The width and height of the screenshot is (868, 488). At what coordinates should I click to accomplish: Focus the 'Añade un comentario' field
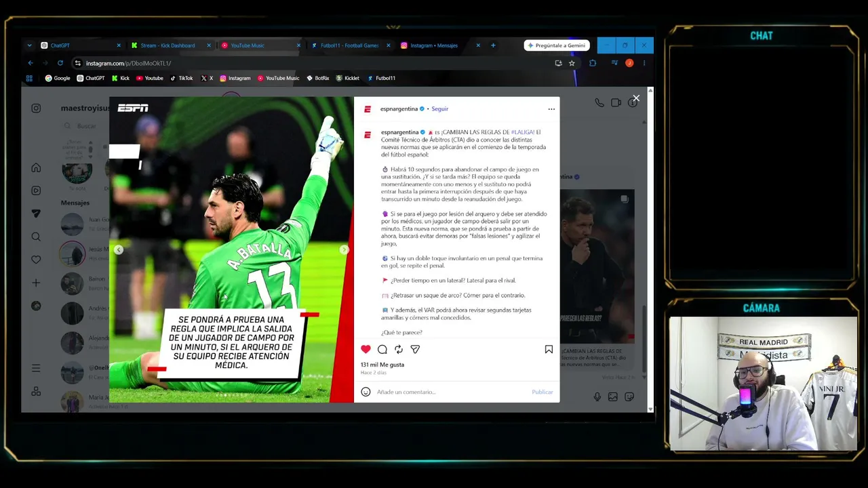pos(451,392)
